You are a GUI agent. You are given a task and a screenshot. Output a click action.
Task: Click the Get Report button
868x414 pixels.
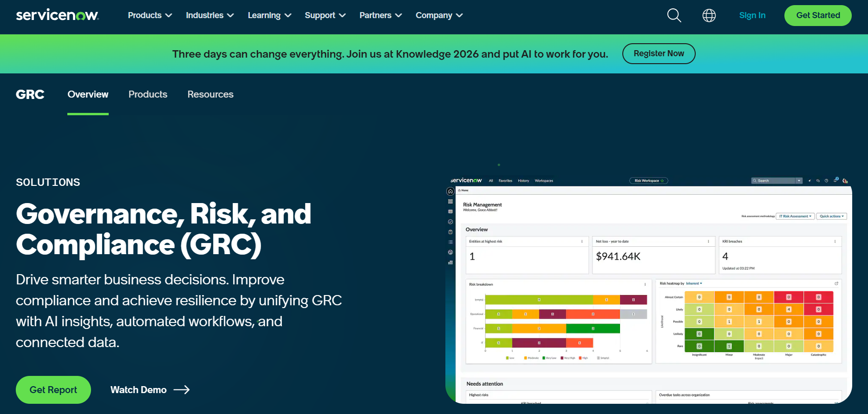(x=53, y=390)
